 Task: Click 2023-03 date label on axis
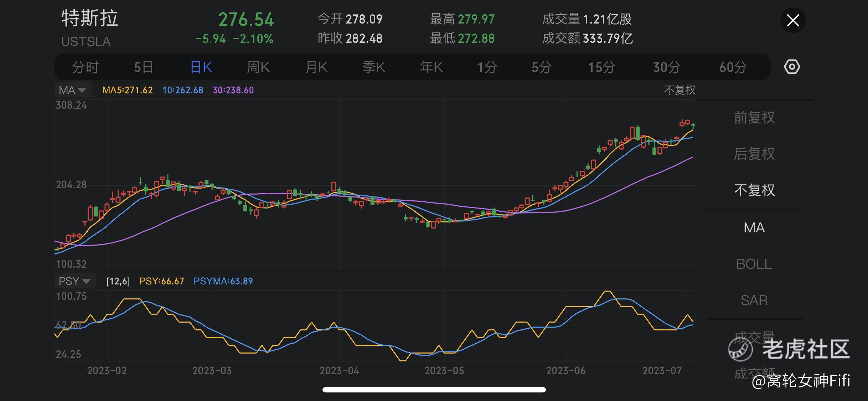click(212, 371)
